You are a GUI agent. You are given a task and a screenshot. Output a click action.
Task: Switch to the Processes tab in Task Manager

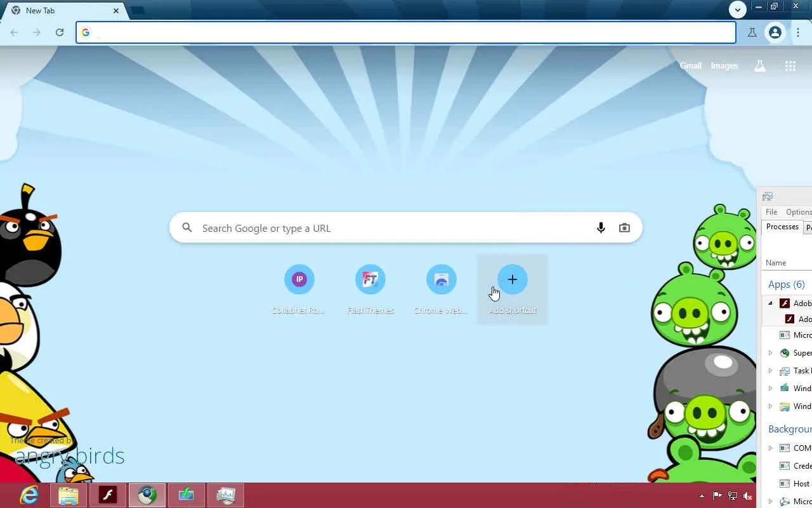pos(782,227)
